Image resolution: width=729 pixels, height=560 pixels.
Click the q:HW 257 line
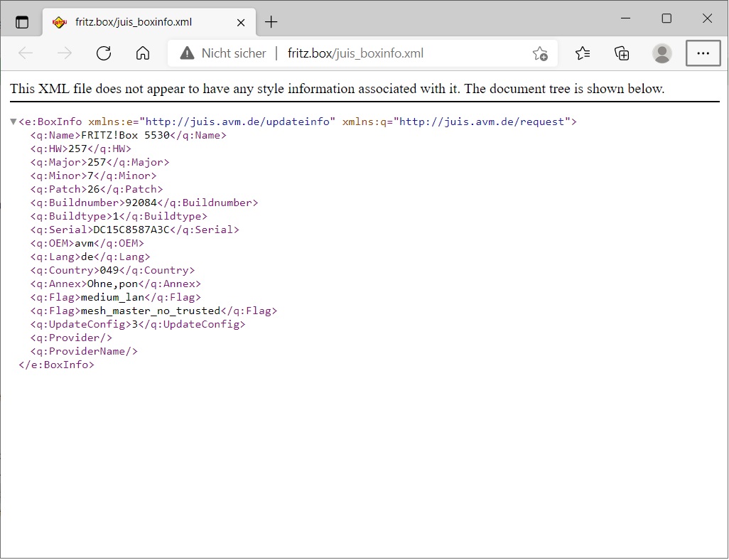click(81, 149)
